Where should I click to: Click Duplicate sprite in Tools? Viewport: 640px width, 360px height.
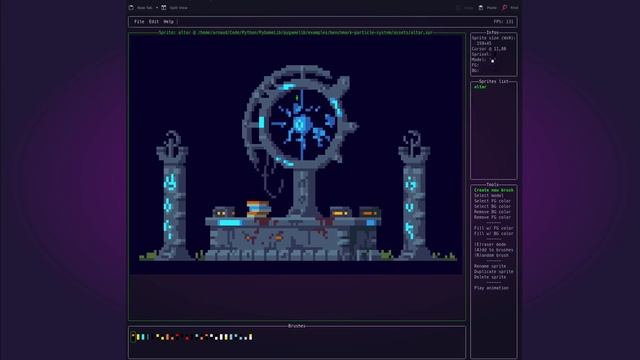pyautogui.click(x=493, y=271)
